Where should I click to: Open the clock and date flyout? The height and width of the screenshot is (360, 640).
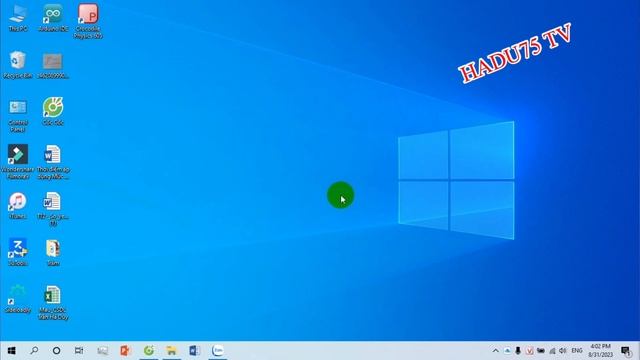(600, 351)
